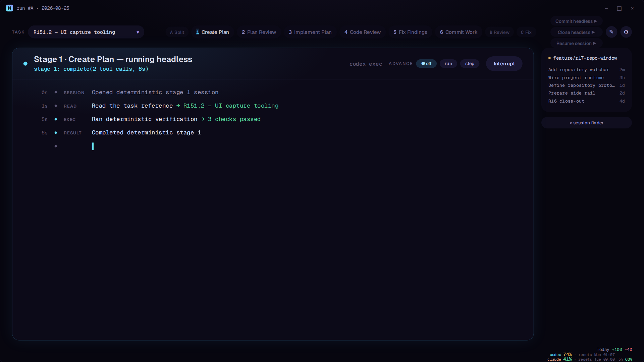Image resolution: width=644 pixels, height=362 pixels.
Task: Set ADVANCE mode to step
Action: [470, 64]
